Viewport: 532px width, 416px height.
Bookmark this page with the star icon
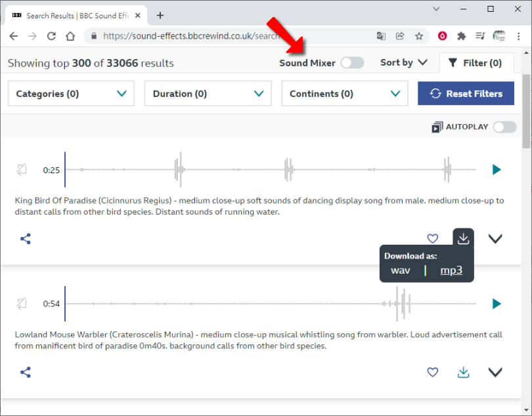pyautogui.click(x=419, y=36)
